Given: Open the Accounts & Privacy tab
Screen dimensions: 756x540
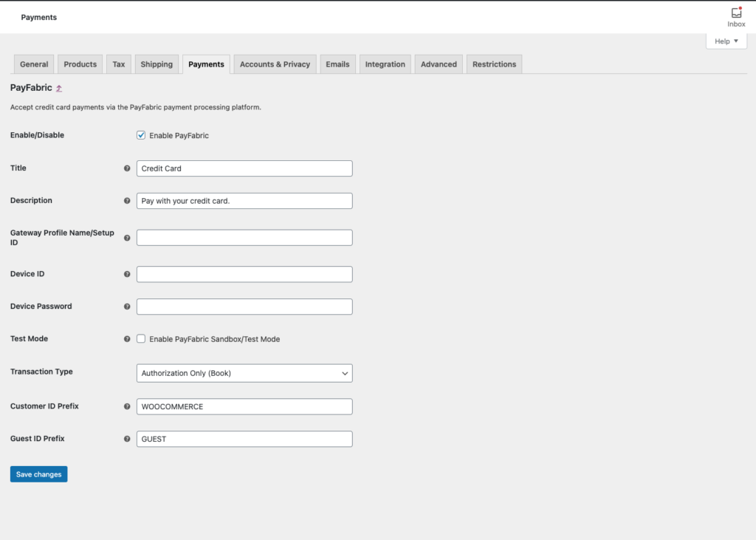Looking at the screenshot, I should 275,64.
